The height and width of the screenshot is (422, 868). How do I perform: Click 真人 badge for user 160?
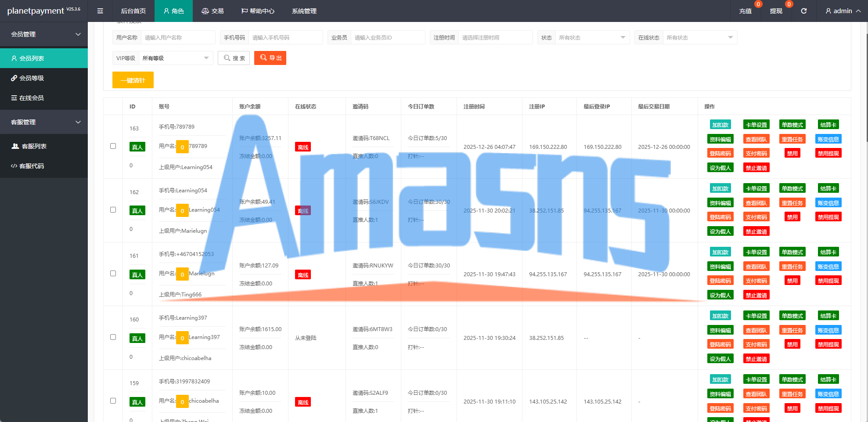coord(137,339)
